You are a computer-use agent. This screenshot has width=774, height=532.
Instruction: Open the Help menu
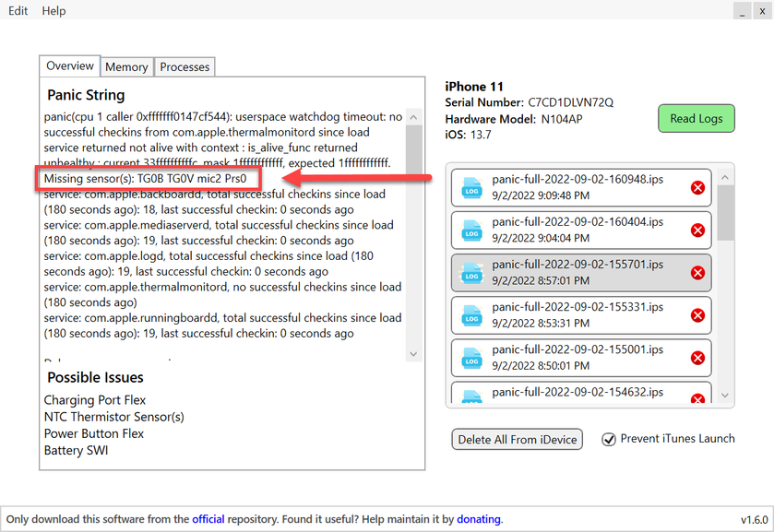54,11
